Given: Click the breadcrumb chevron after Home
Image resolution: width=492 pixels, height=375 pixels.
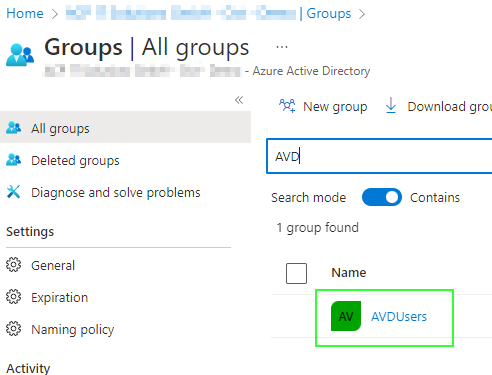Looking at the screenshot, I should (x=55, y=14).
